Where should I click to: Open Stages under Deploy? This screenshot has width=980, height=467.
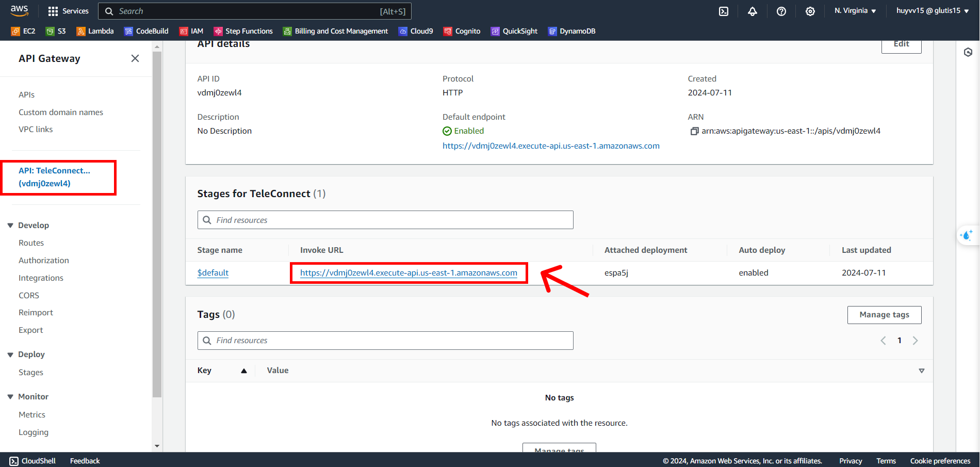click(31, 373)
